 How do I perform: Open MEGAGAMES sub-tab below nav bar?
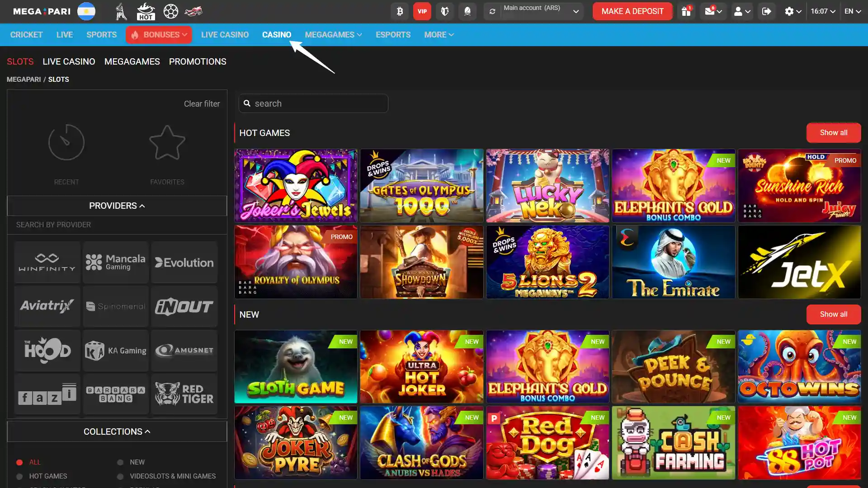pyautogui.click(x=132, y=61)
